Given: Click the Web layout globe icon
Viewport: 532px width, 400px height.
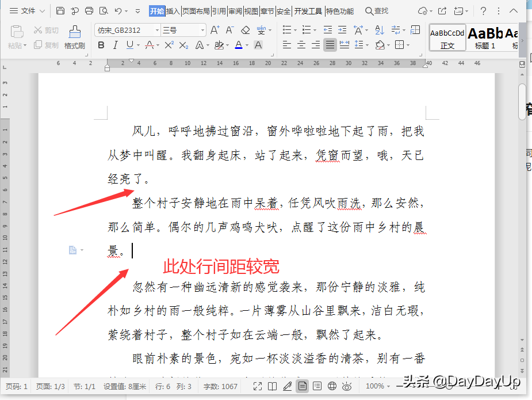Looking at the screenshot, I should [332, 386].
